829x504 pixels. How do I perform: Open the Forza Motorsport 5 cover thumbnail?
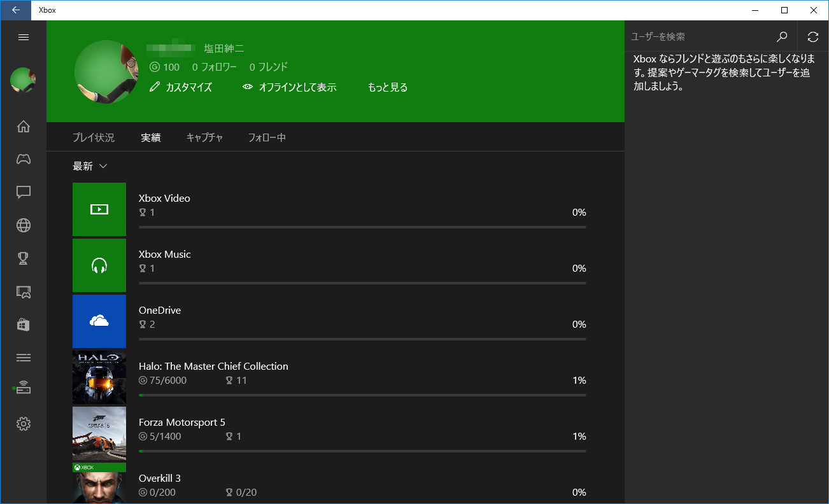tap(99, 433)
